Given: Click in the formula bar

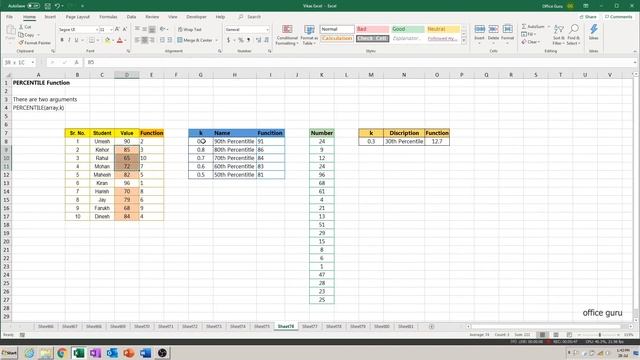Looking at the screenshot, I should (x=359, y=62).
